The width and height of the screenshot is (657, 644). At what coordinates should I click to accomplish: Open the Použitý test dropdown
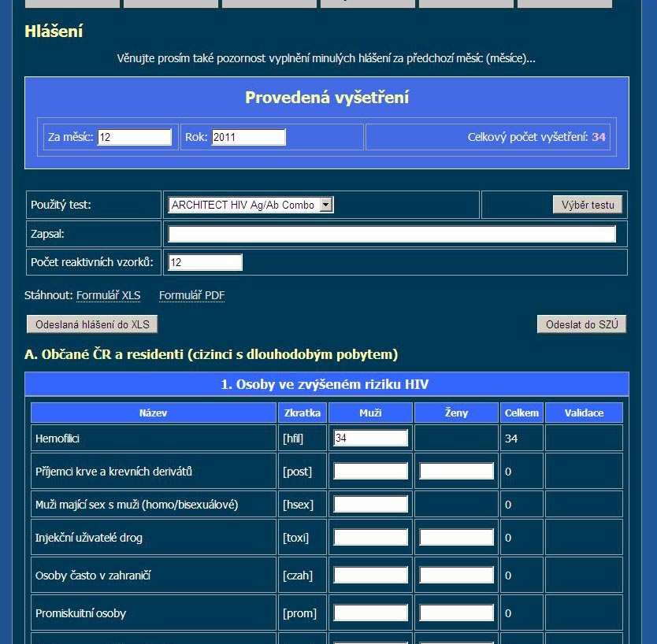click(251, 205)
